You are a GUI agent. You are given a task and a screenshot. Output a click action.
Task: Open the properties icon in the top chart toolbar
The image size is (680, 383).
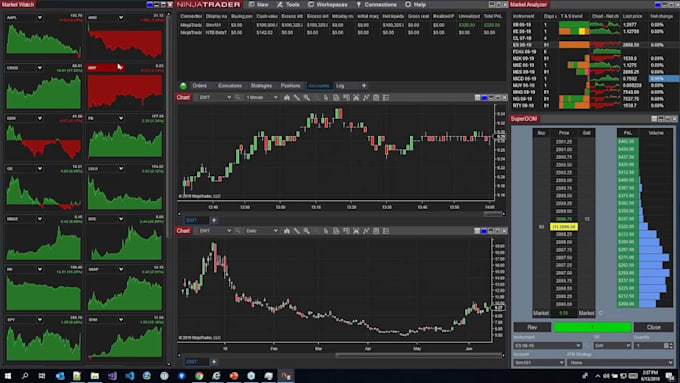pos(376,98)
